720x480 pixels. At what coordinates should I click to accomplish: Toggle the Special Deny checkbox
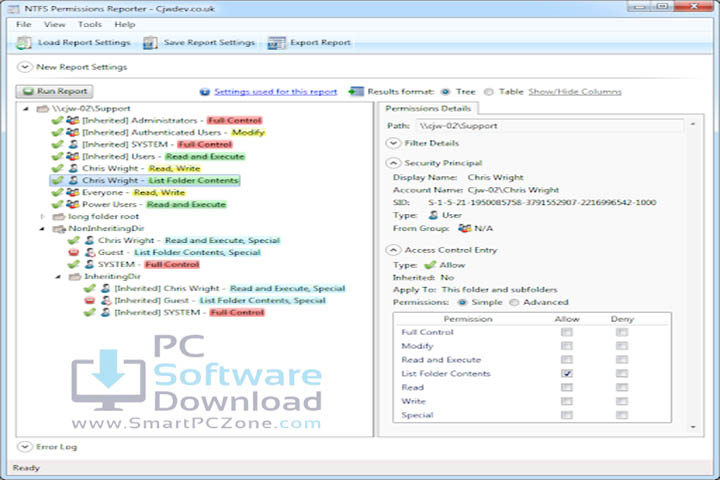[x=622, y=415]
